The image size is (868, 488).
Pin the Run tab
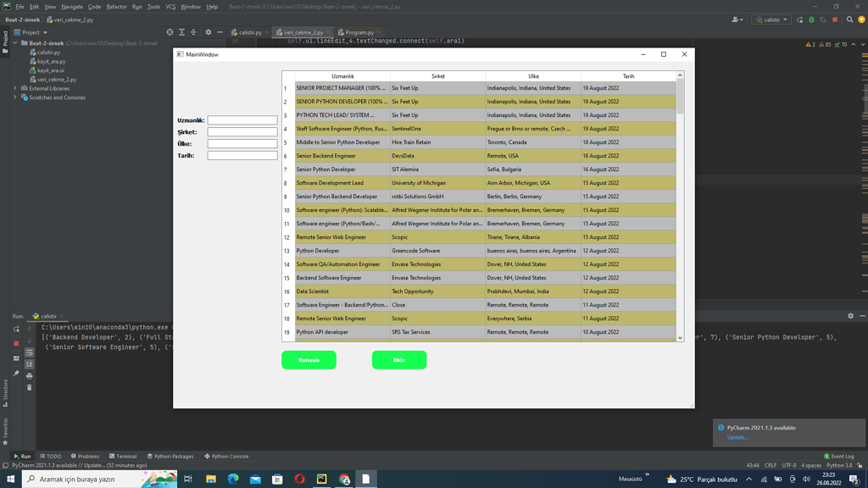coord(17,374)
